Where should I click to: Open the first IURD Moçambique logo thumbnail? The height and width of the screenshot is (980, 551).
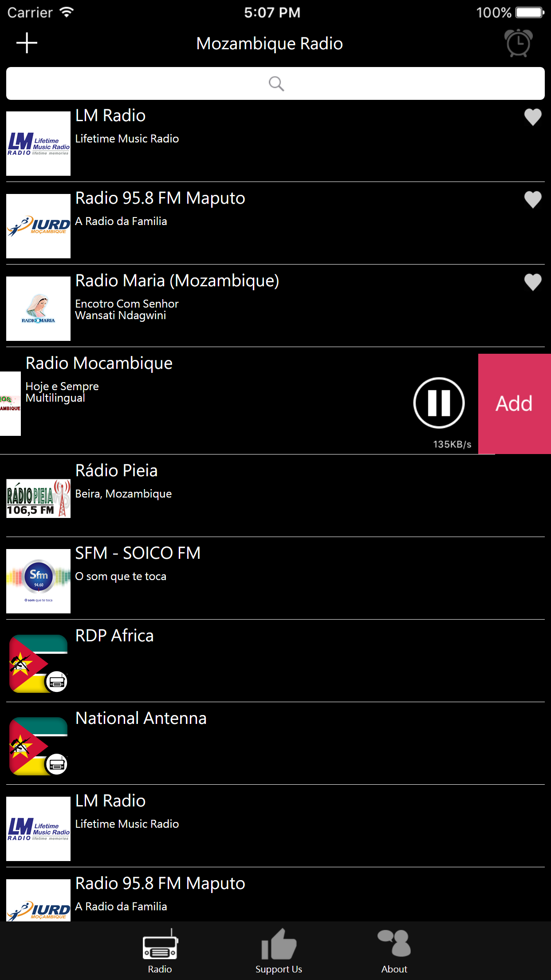[x=38, y=226]
